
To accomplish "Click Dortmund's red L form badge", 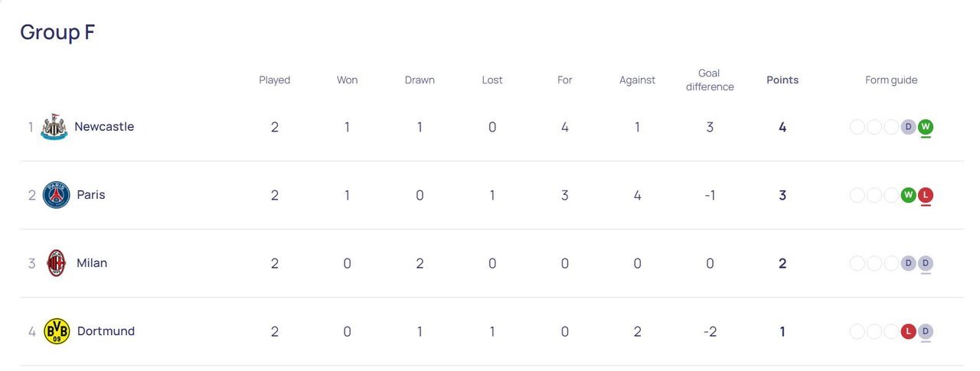I will pos(909,331).
